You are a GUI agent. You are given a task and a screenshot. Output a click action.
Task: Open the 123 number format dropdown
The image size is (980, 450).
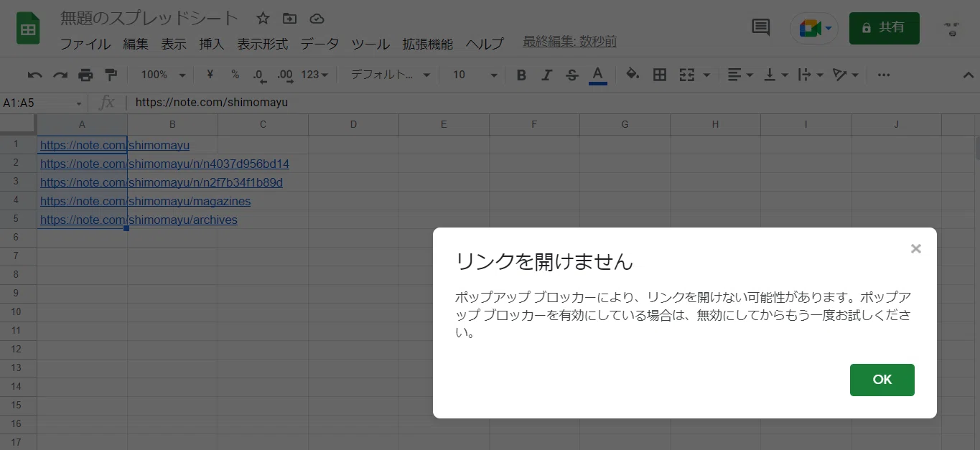(314, 75)
